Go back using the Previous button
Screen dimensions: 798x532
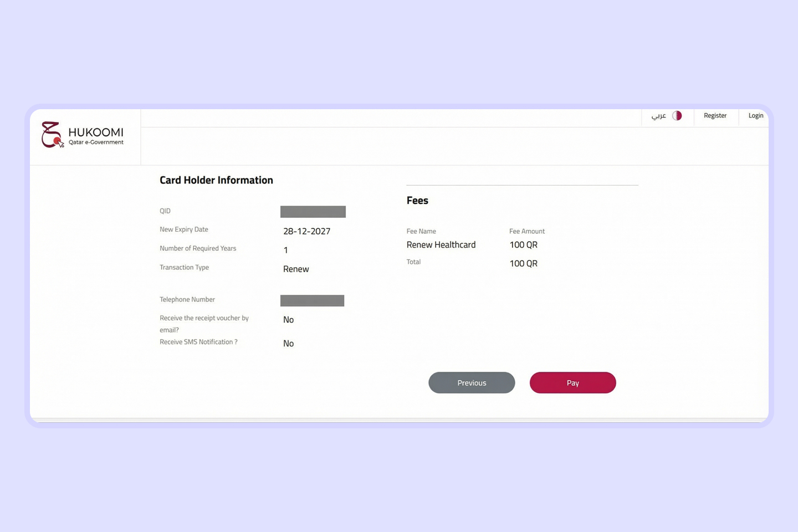click(472, 382)
